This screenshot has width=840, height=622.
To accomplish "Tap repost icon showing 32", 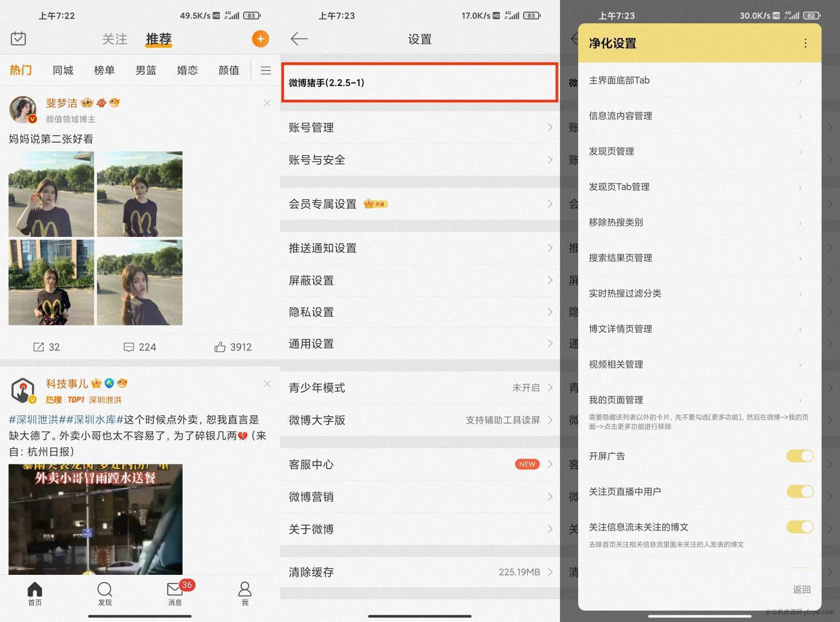I will pos(46,347).
